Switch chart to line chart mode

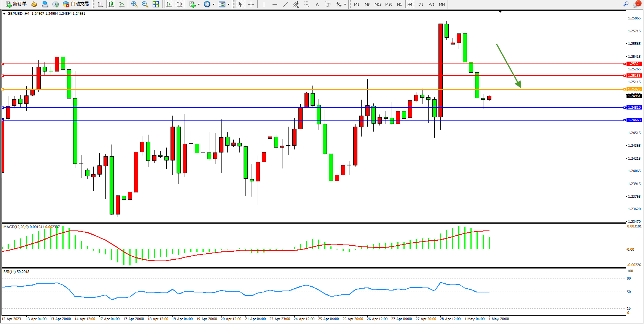(x=122, y=4)
